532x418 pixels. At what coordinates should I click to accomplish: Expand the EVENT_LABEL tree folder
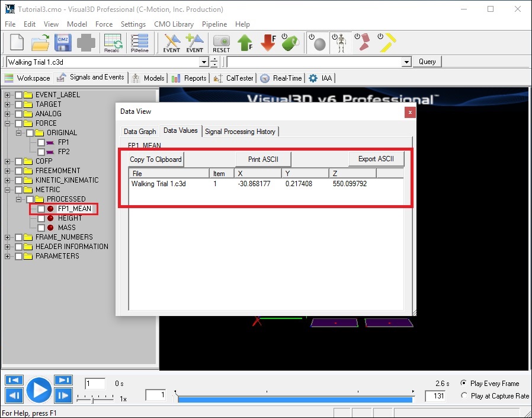8,95
